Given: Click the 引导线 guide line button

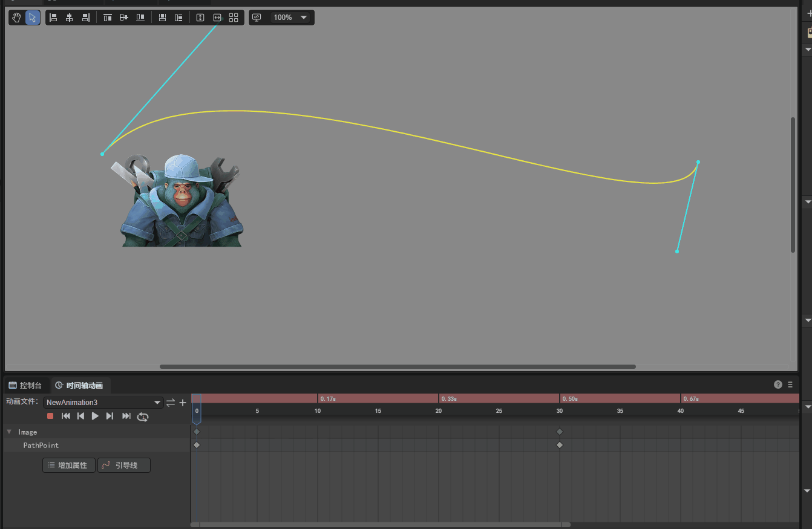Looking at the screenshot, I should (123, 465).
